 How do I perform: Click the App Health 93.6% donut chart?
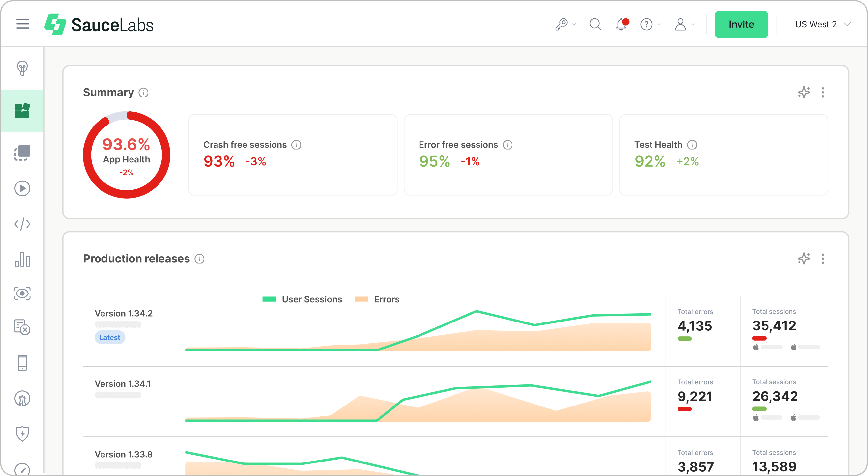point(126,155)
